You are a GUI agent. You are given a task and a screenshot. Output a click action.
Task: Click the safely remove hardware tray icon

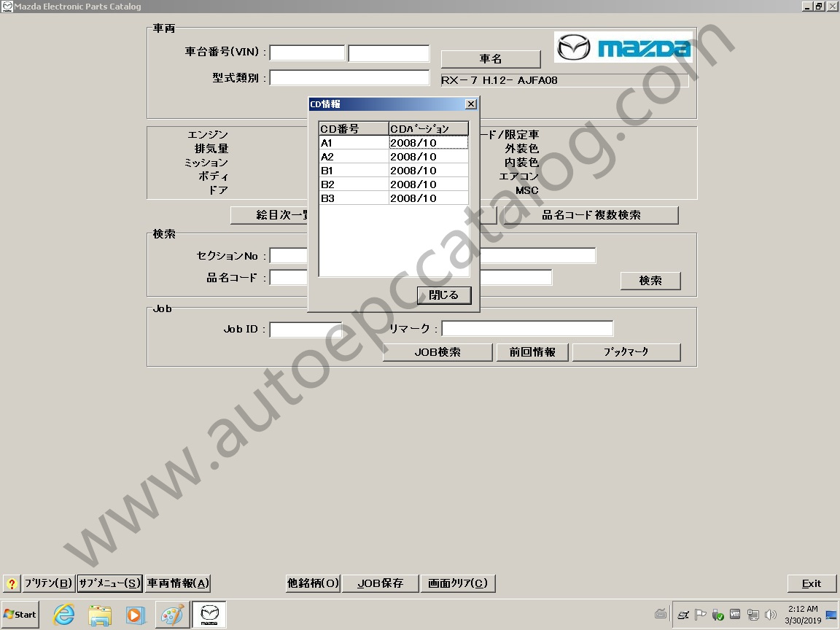[717, 615]
